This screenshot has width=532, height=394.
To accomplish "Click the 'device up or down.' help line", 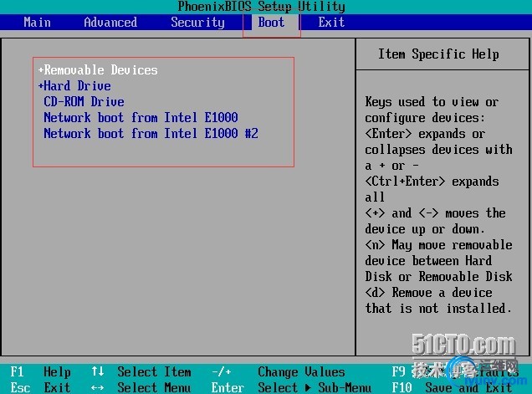I will (425, 229).
